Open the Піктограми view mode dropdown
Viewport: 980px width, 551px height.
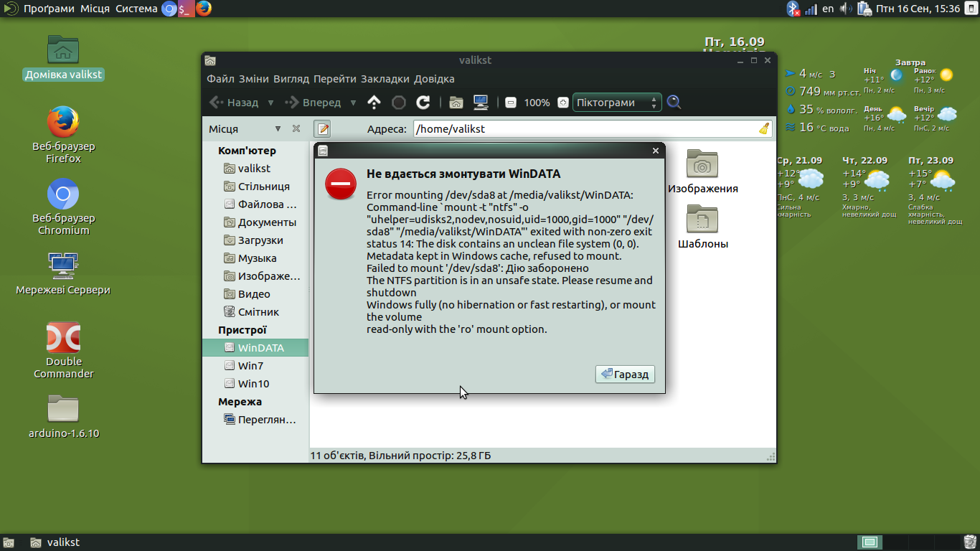[x=616, y=103]
